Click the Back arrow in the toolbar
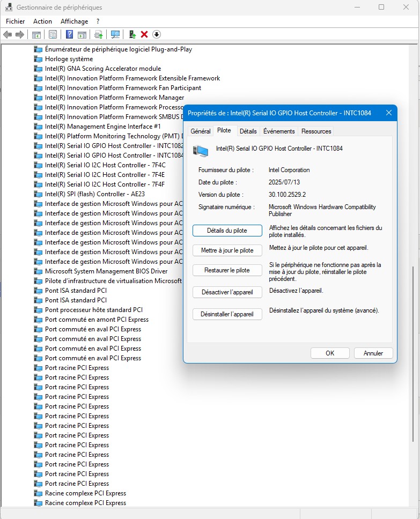The height and width of the screenshot is (519, 420). pos(8,34)
